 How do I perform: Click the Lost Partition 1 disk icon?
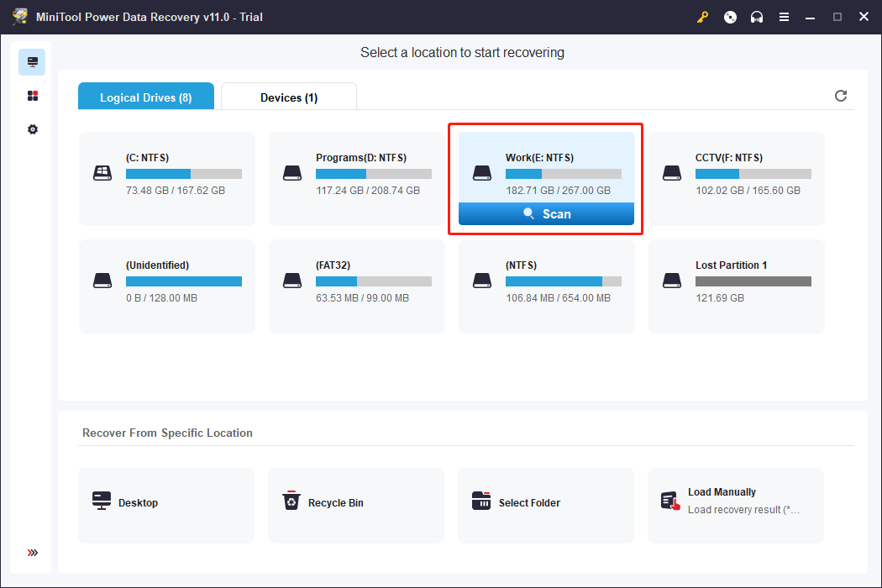pyautogui.click(x=672, y=281)
